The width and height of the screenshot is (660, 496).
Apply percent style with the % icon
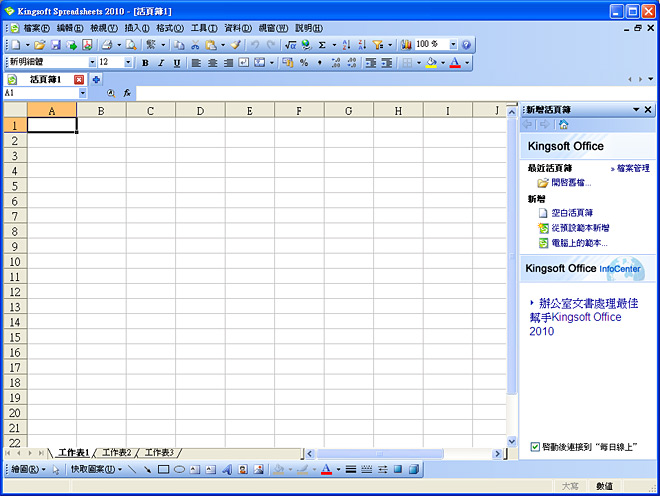tap(304, 63)
